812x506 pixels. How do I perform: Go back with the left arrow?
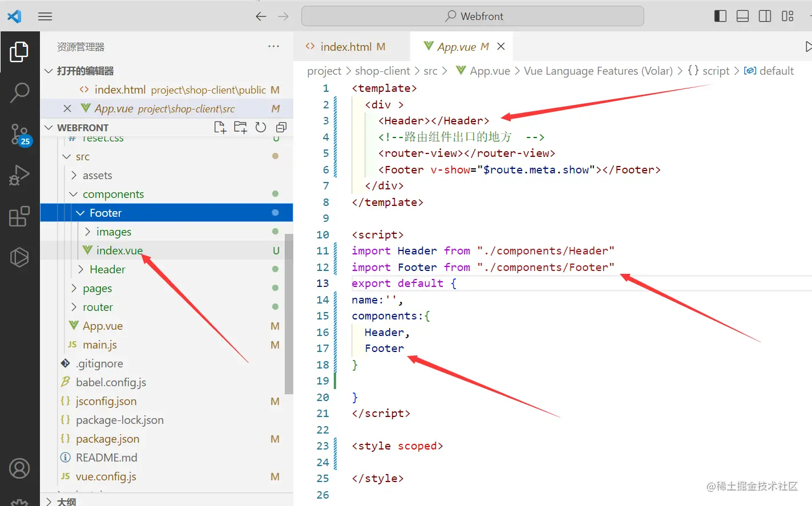pyautogui.click(x=261, y=17)
